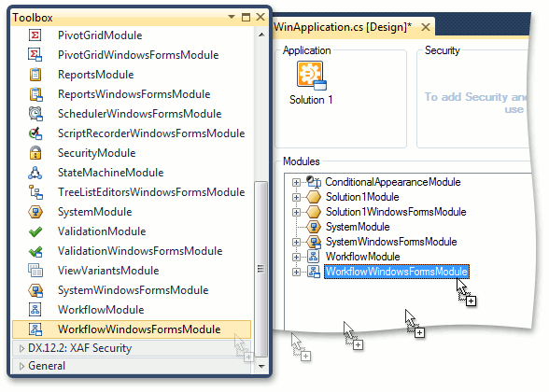
Task: Expand the Solution1WindowsFormsModule node
Action: tap(296, 212)
